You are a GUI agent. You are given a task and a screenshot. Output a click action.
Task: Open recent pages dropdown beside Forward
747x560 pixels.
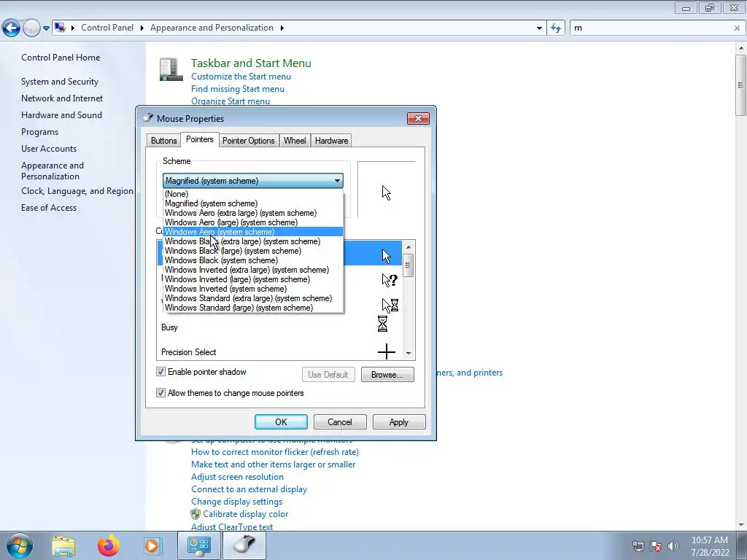[x=46, y=28]
